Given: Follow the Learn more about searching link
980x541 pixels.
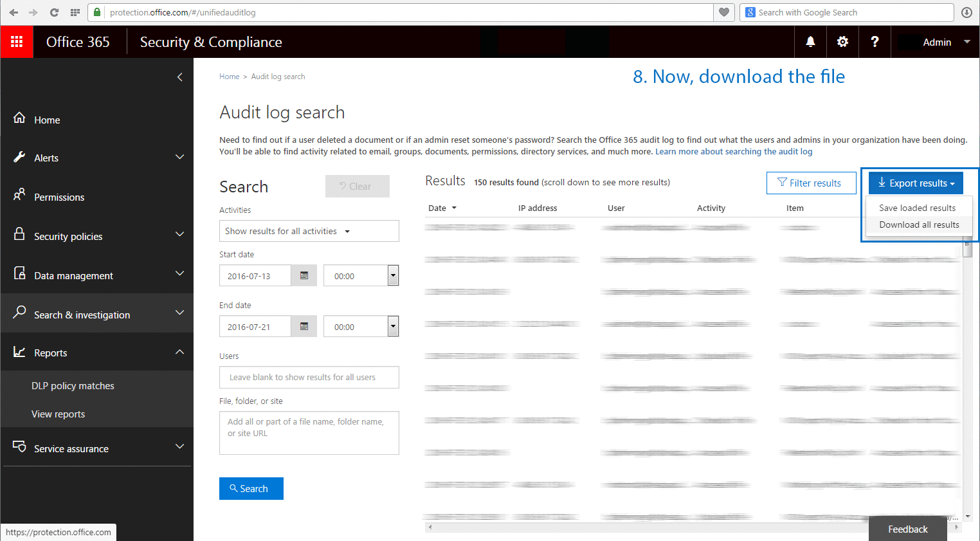Looking at the screenshot, I should [x=734, y=152].
